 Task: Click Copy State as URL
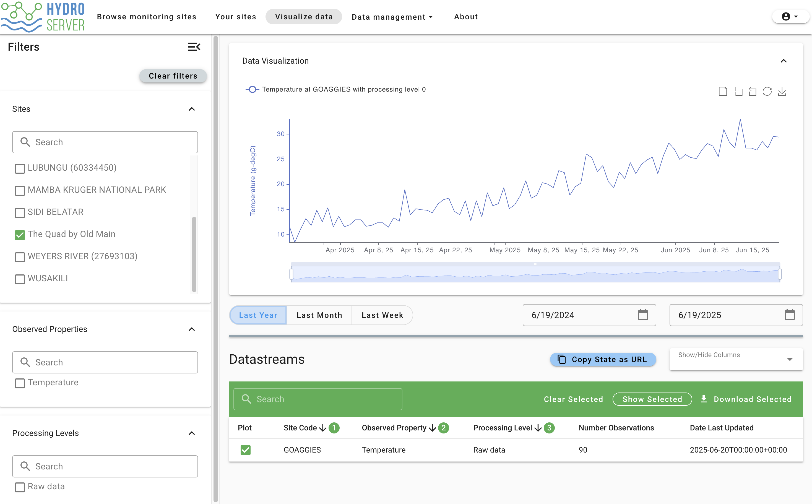click(x=603, y=359)
